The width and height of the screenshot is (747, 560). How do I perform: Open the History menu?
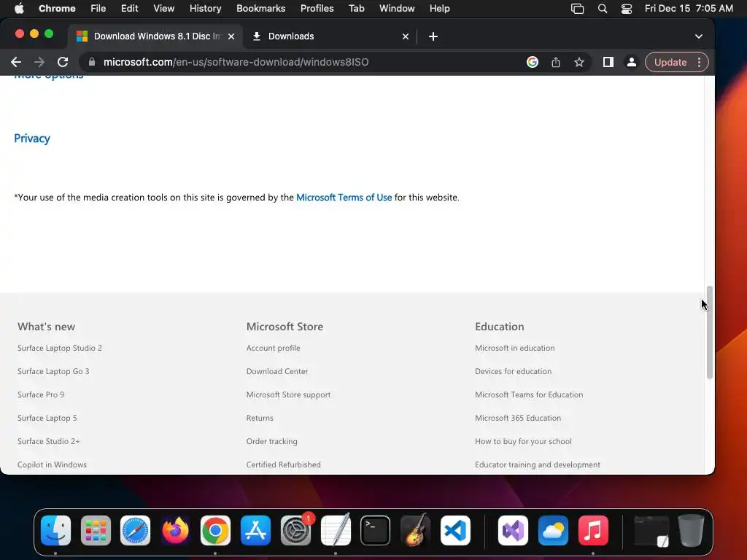205,8
